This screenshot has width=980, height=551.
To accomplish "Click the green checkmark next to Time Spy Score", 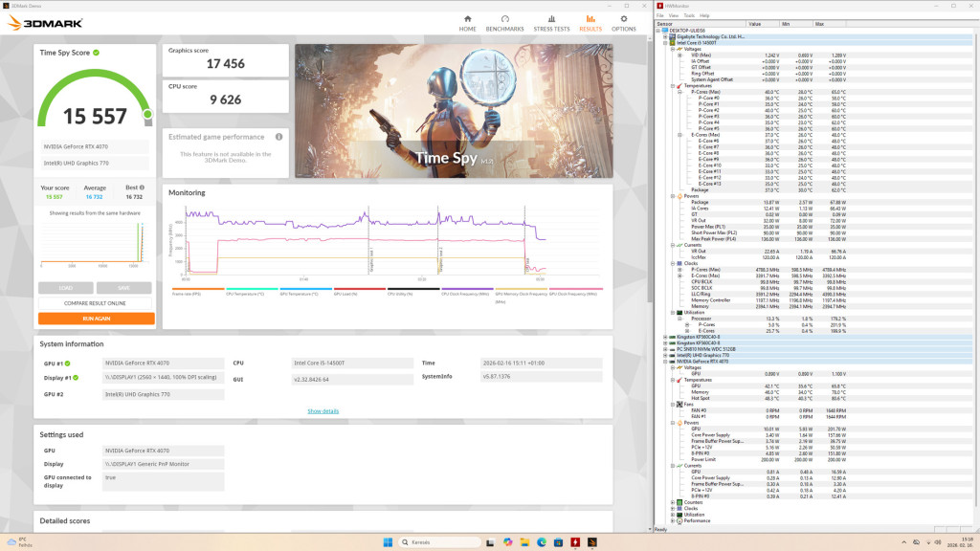I will (96, 53).
